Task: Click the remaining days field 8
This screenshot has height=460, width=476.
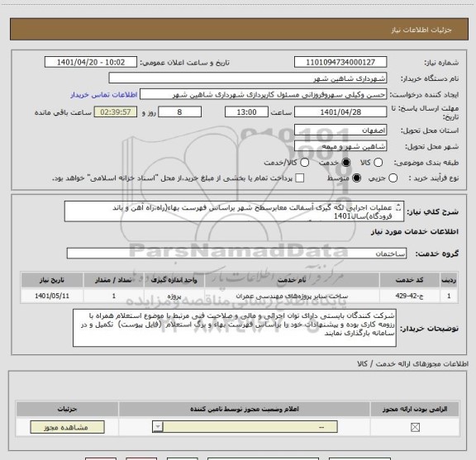Action: (x=179, y=112)
